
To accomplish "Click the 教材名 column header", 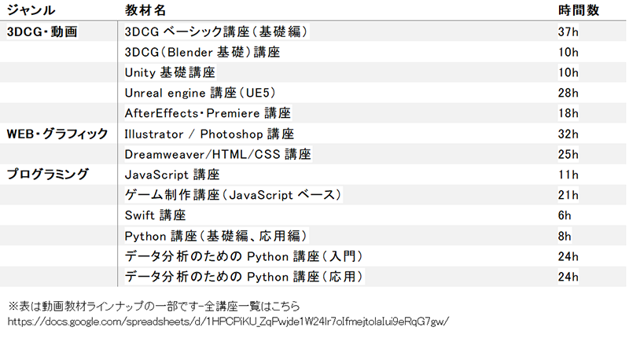I will point(145,10).
